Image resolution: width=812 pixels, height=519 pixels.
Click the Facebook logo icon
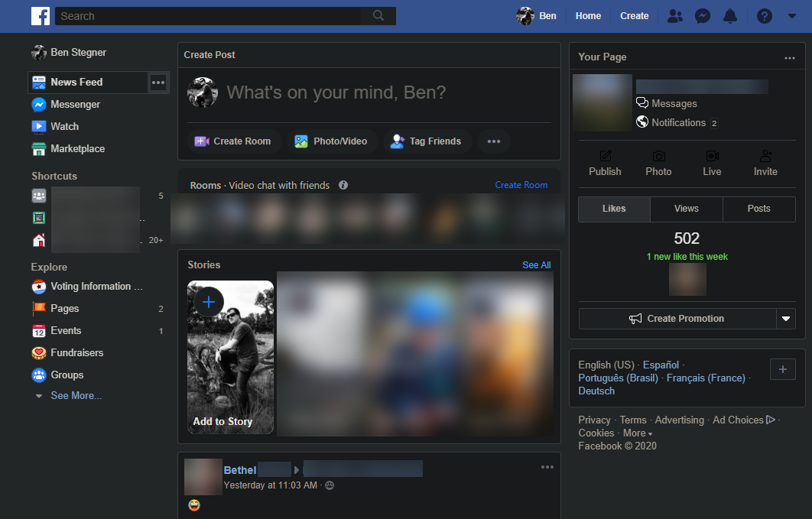(x=40, y=15)
